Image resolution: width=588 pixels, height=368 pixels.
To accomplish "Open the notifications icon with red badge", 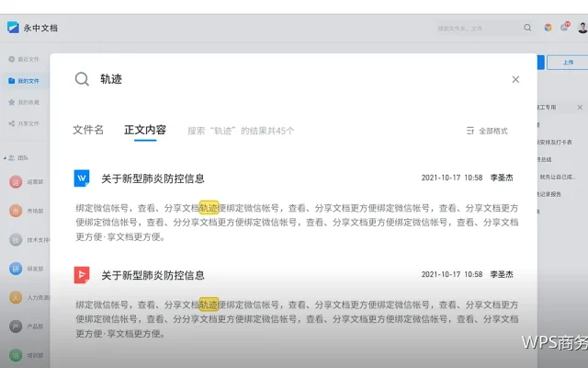I will (565, 27).
